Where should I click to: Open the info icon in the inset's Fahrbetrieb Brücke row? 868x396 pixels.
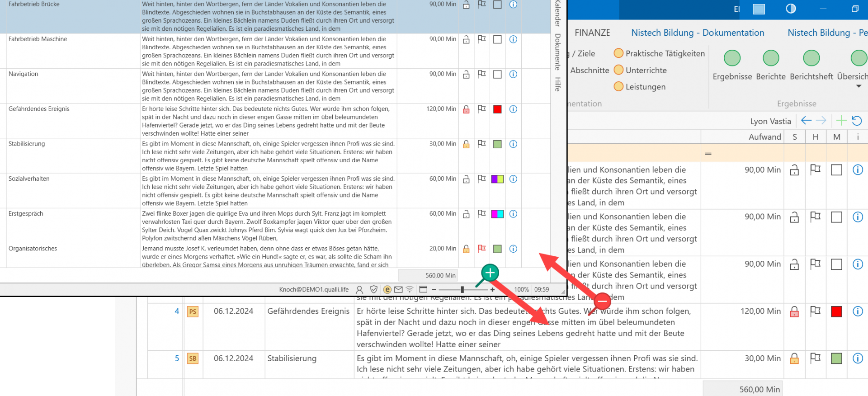(513, 5)
